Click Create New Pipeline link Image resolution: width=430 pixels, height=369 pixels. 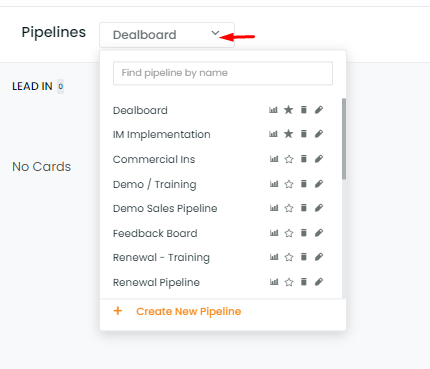[189, 311]
